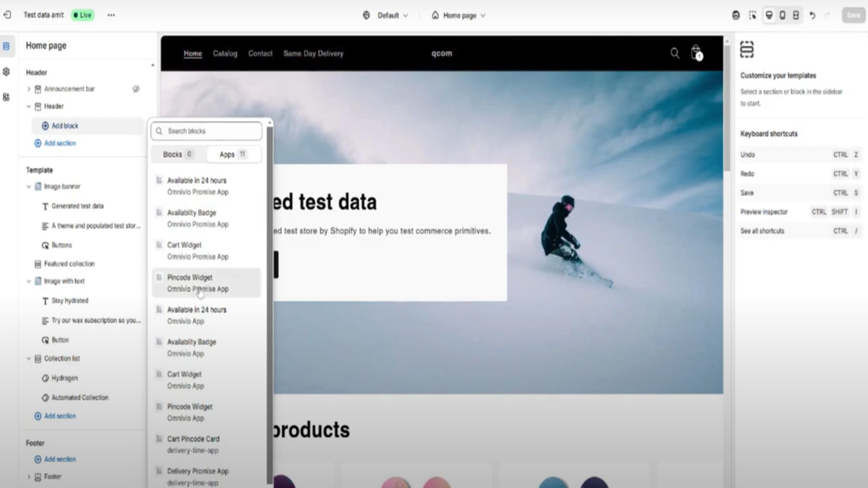Screen dimensions: 868x488
Task: Select Cart Pincode Card block
Action: (x=206, y=445)
